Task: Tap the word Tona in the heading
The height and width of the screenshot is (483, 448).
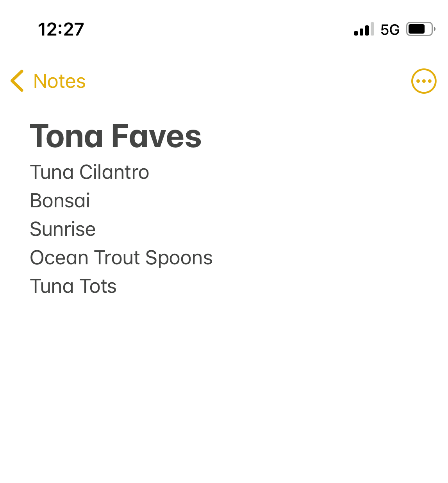Action: (67, 136)
